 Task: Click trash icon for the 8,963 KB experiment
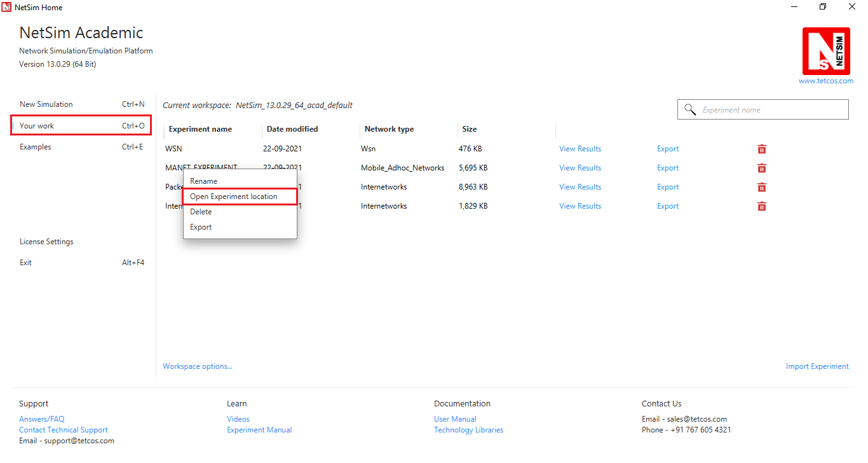761,187
